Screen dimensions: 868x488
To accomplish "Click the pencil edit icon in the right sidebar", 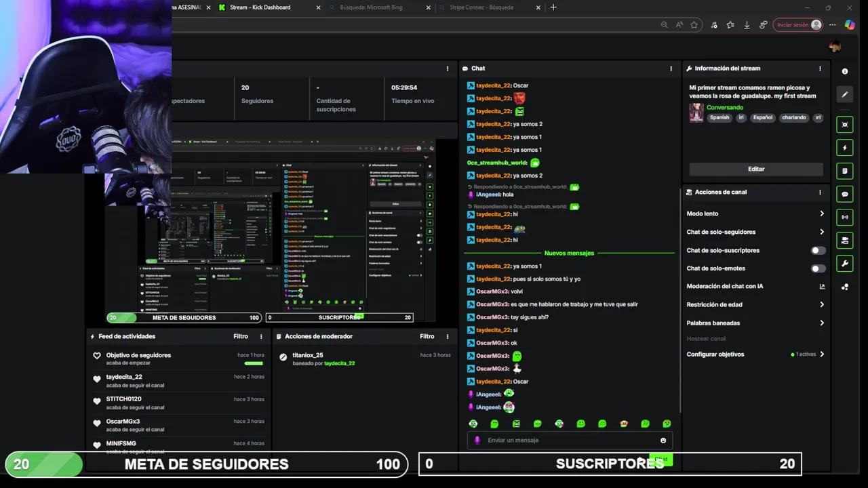I will tap(845, 94).
